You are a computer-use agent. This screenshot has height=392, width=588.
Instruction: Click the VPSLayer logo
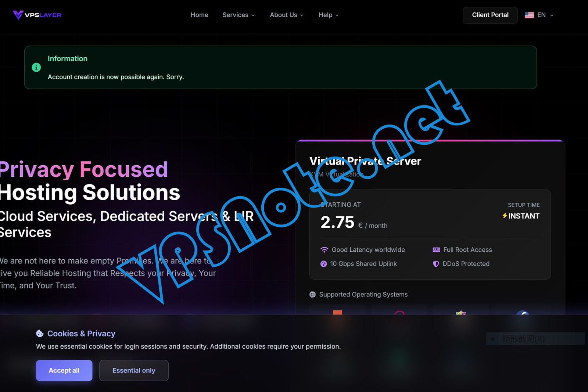point(37,15)
